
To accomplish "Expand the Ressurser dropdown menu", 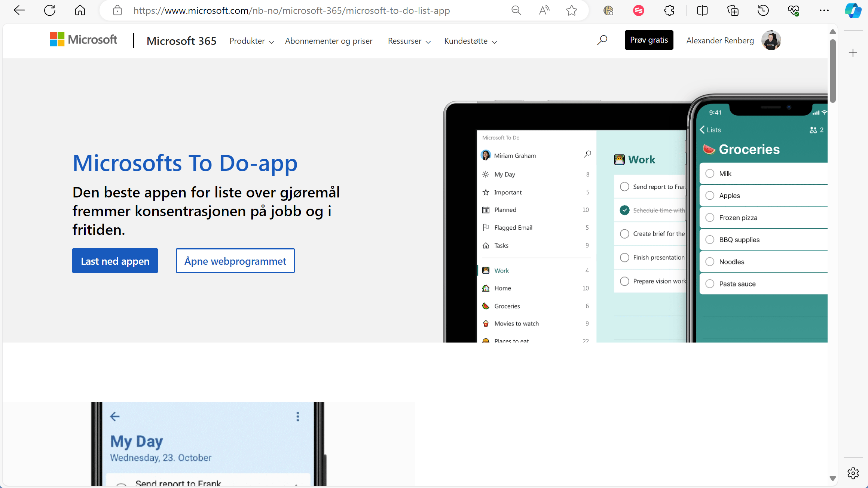I will pos(408,40).
